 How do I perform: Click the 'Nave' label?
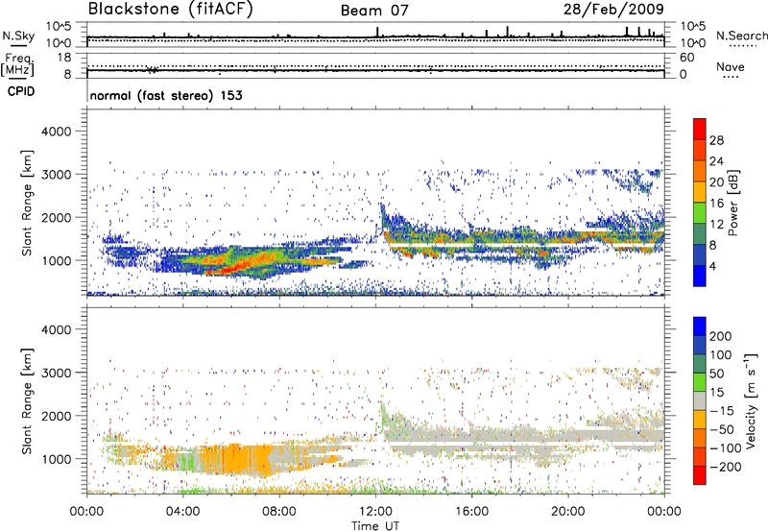(x=730, y=67)
